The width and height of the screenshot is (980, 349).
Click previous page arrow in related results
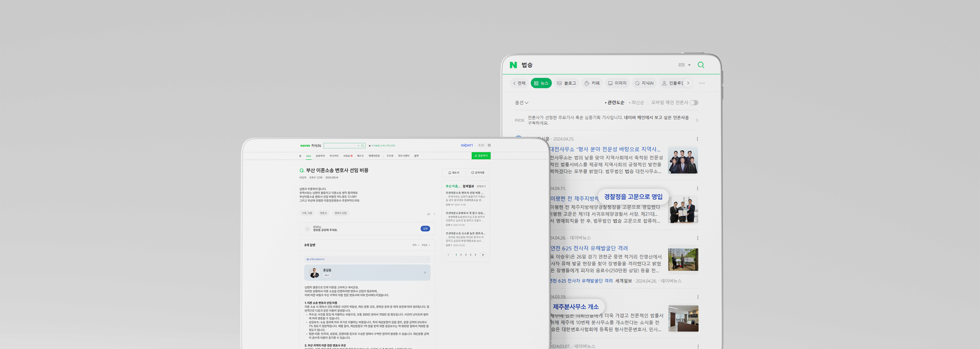(448, 255)
